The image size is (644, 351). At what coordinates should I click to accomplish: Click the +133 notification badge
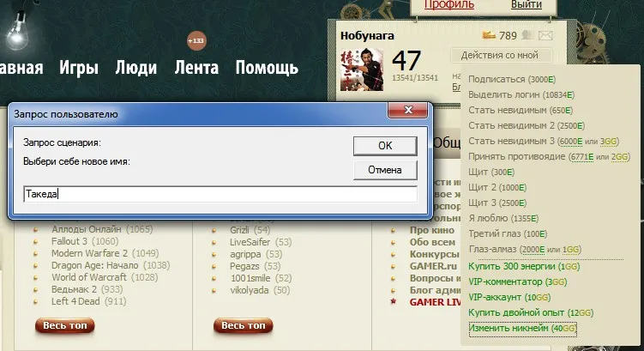coord(196,40)
